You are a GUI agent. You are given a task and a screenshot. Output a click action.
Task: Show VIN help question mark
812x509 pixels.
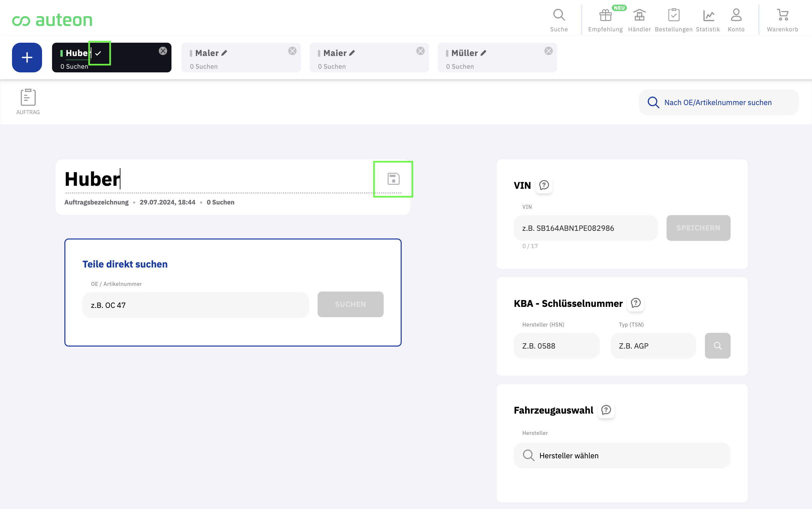(x=544, y=185)
